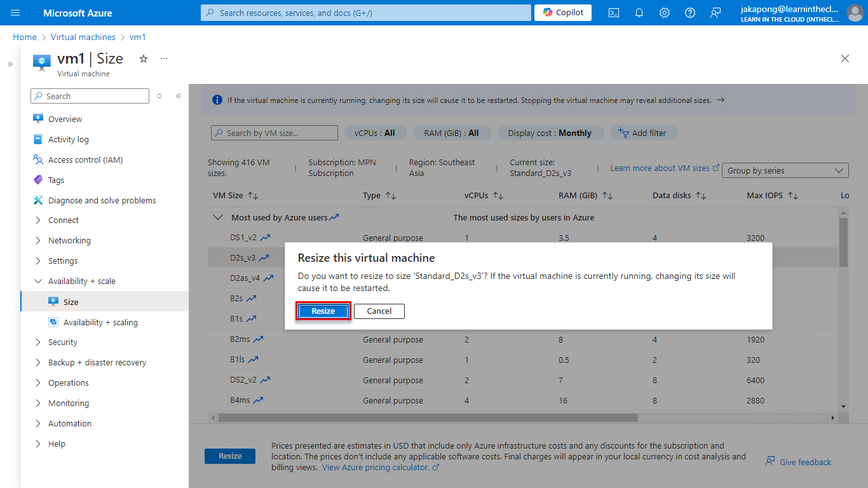
Task: Open View Azure pricing calculator link
Action: click(381, 467)
